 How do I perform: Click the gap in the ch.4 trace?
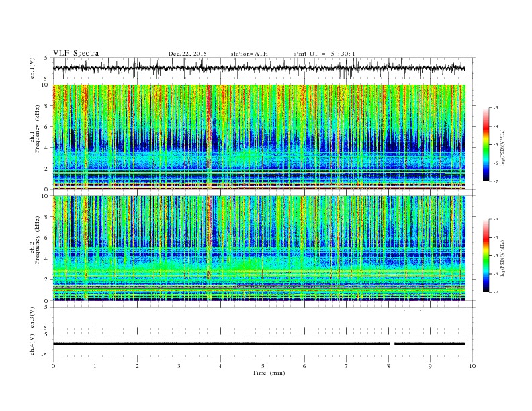pyautogui.click(x=392, y=344)
